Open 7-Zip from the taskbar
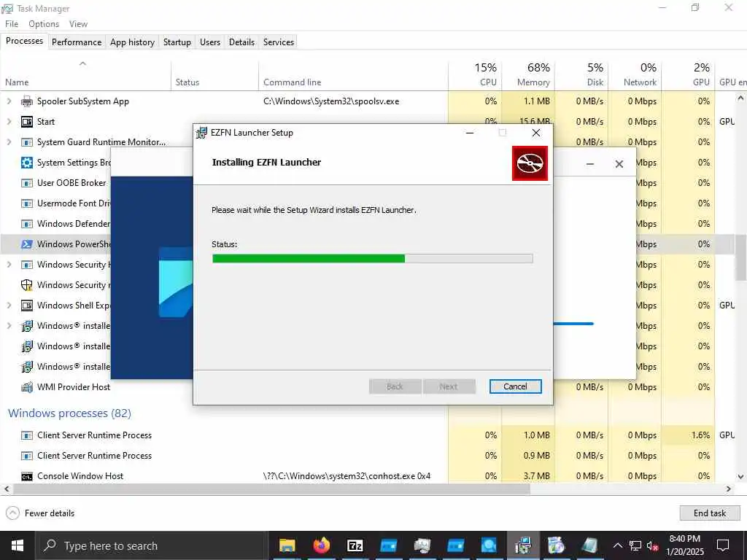This screenshot has height=560, width=747. click(355, 545)
